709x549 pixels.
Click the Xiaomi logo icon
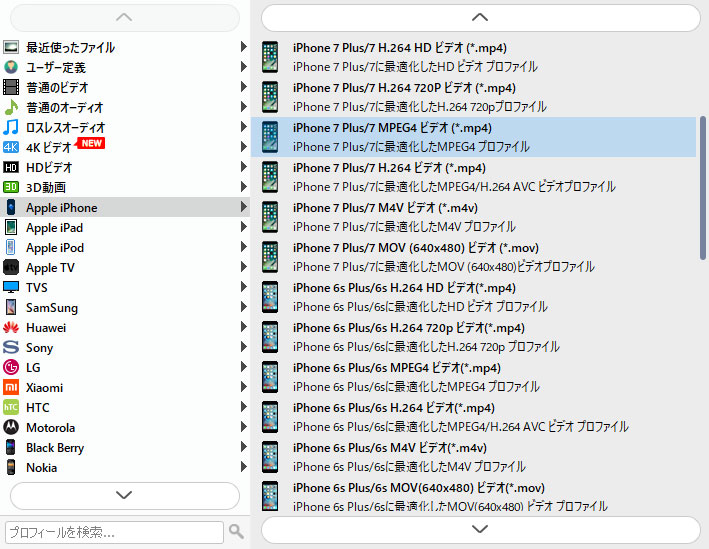click(11, 387)
